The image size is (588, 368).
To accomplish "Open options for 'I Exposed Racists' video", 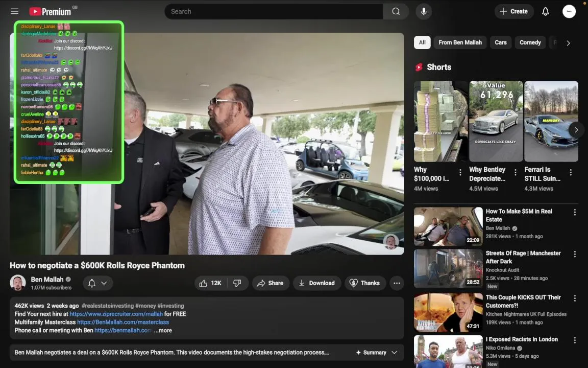I will point(575,340).
